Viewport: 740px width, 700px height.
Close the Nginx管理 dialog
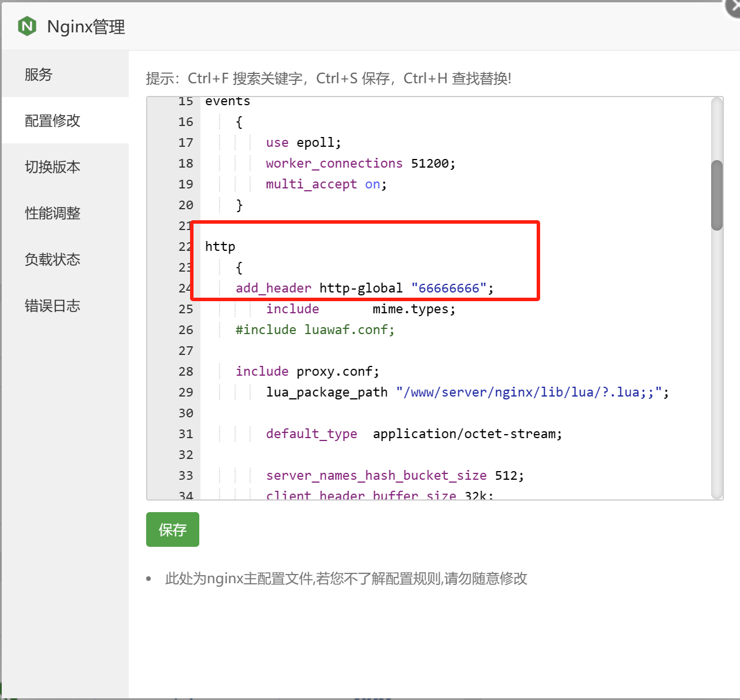[734, 7]
